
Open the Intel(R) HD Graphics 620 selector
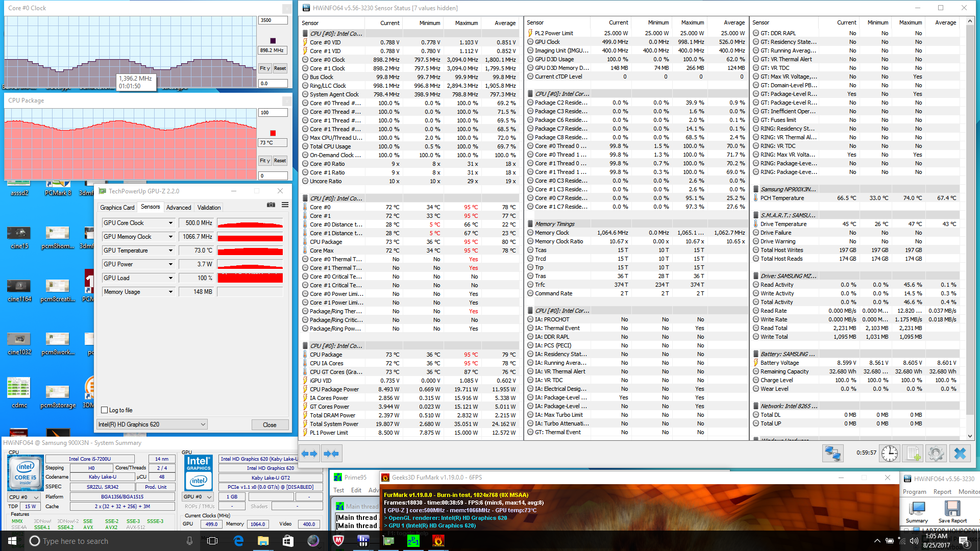click(x=152, y=424)
